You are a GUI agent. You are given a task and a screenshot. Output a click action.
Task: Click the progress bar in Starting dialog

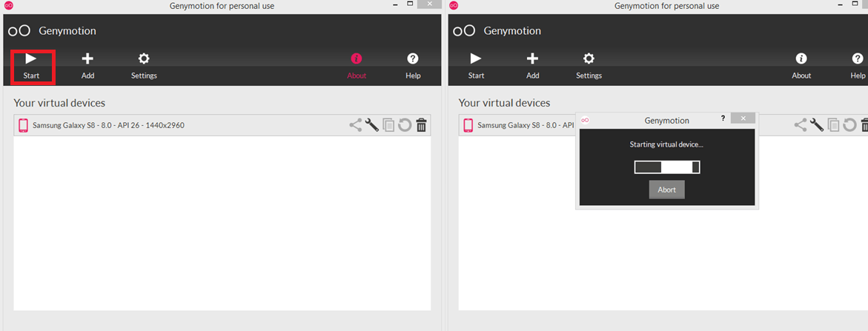pos(666,167)
